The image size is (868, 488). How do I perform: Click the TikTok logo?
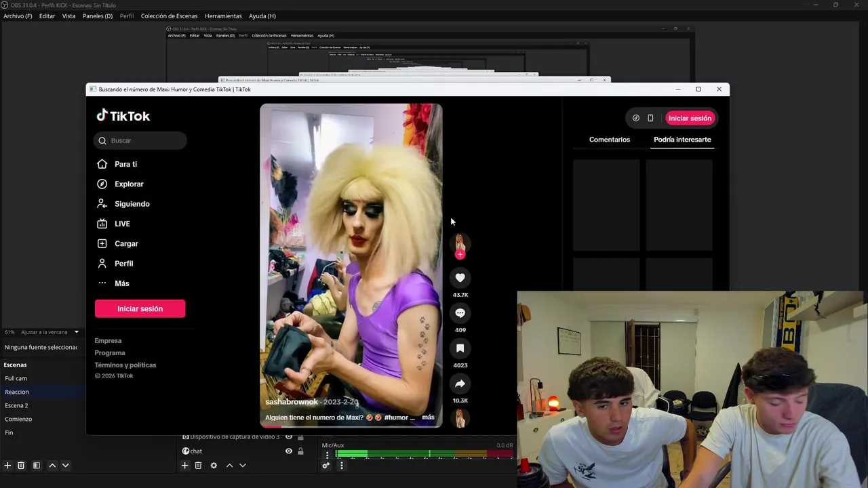click(123, 116)
